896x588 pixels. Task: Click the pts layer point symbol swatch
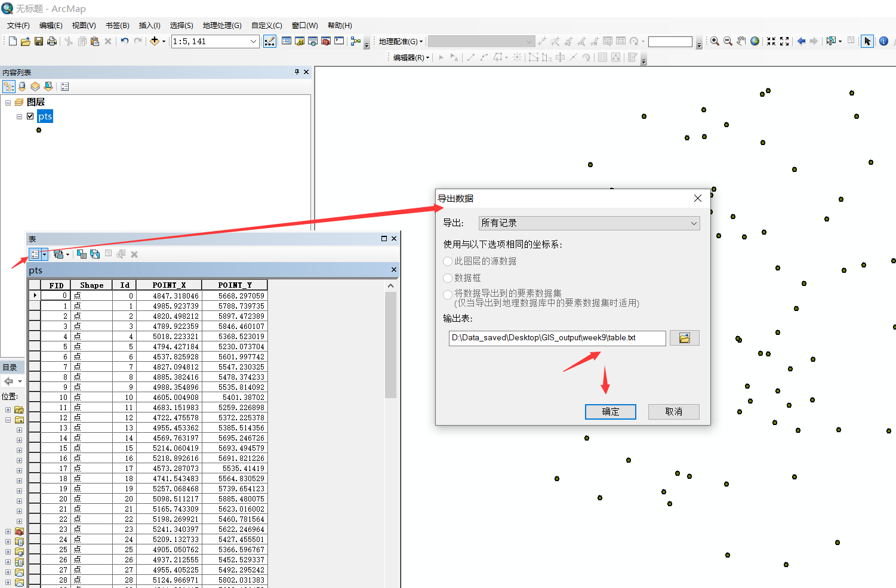(39, 130)
